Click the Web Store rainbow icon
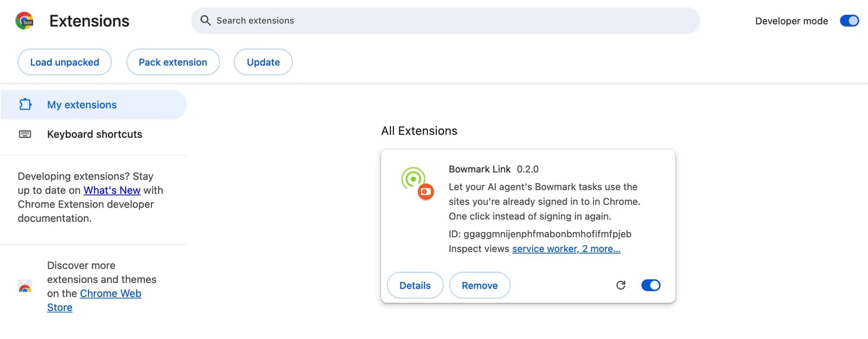The image size is (868, 339). point(25,286)
